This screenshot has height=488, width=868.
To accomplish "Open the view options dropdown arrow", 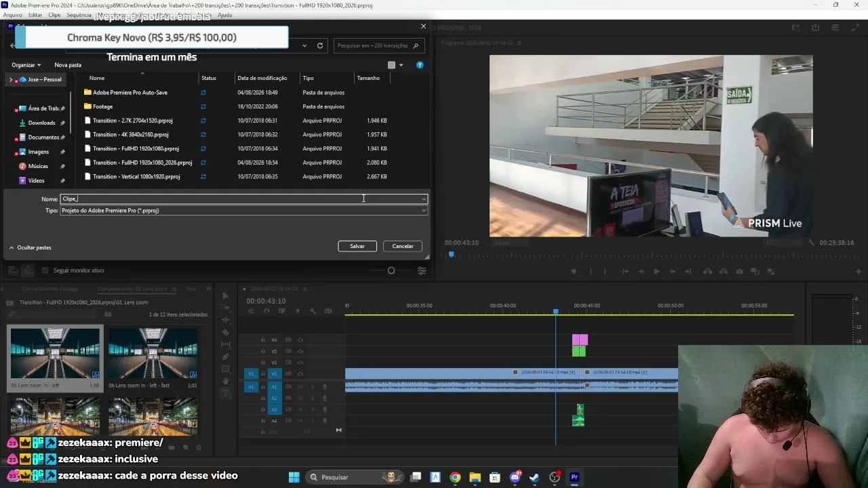I will pyautogui.click(x=401, y=65).
